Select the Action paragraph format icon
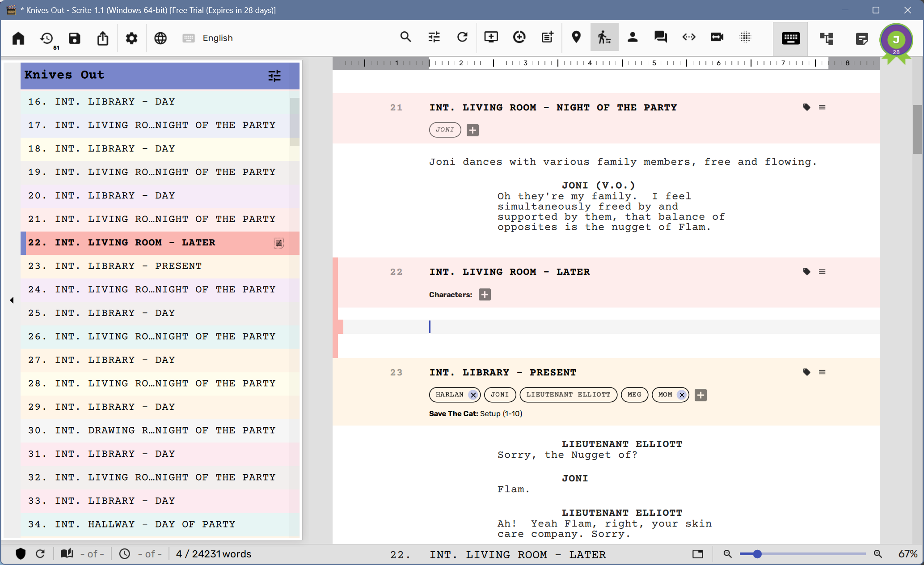This screenshot has width=924, height=565. (x=604, y=37)
